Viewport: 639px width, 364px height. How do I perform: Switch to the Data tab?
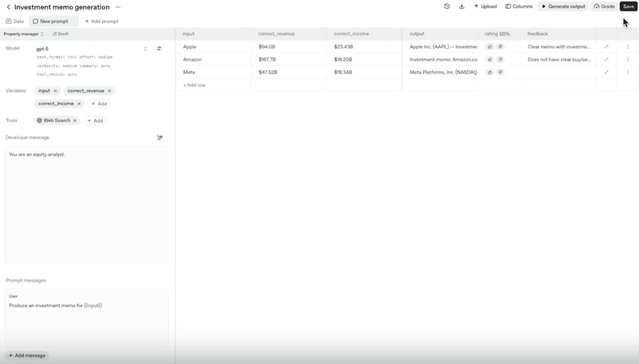click(x=15, y=21)
